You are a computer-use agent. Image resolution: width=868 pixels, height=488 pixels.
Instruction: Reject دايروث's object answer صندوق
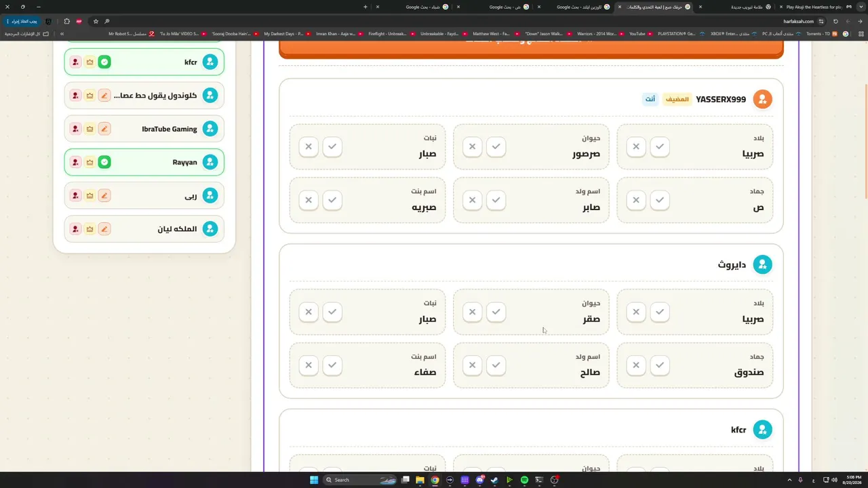[x=636, y=365]
